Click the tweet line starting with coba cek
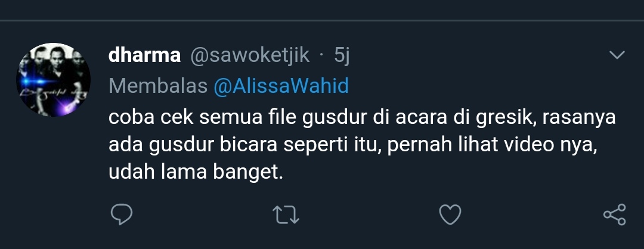Image resolution: width=644 pixels, height=249 pixels. 362,118
